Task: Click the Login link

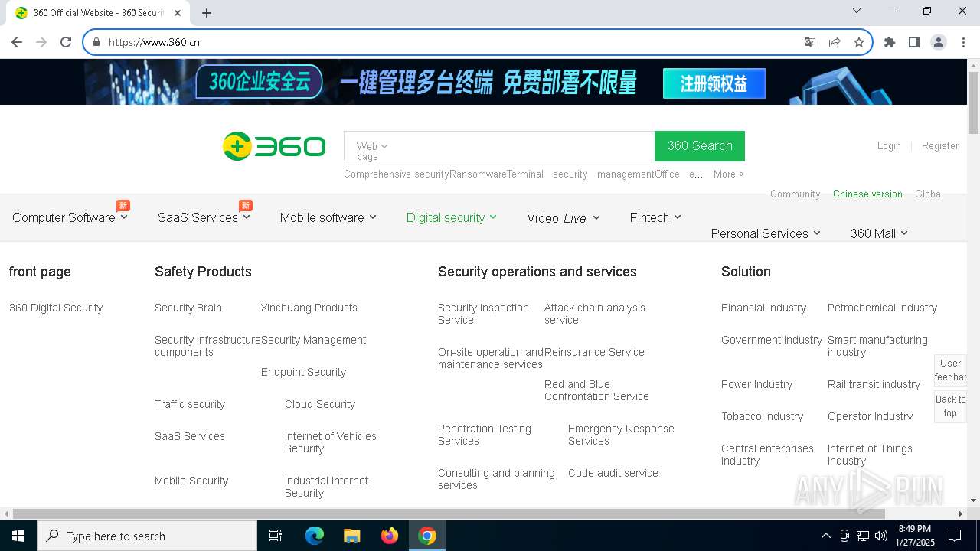Action: pyautogui.click(x=889, y=145)
